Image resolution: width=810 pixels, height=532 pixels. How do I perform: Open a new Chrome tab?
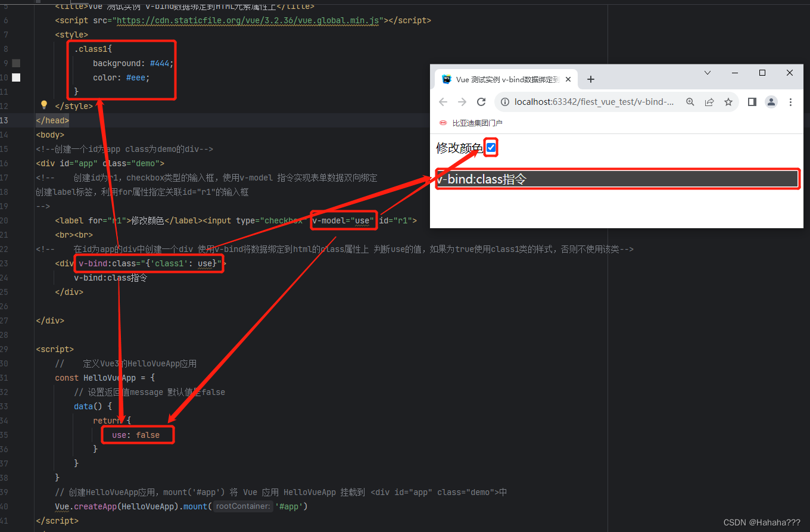591,79
